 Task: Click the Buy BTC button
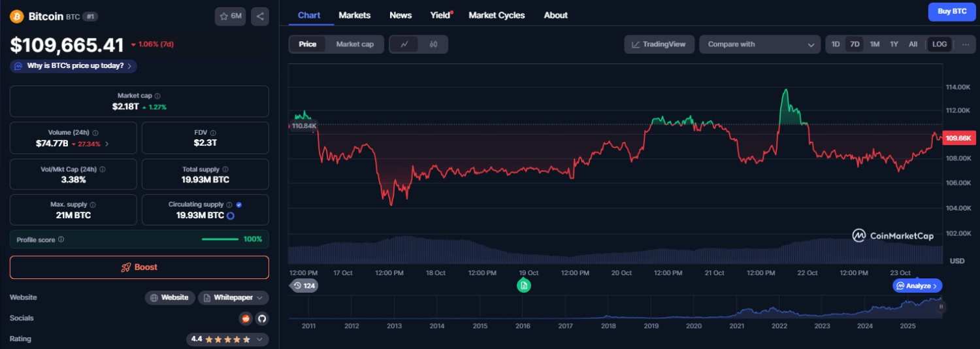click(952, 12)
